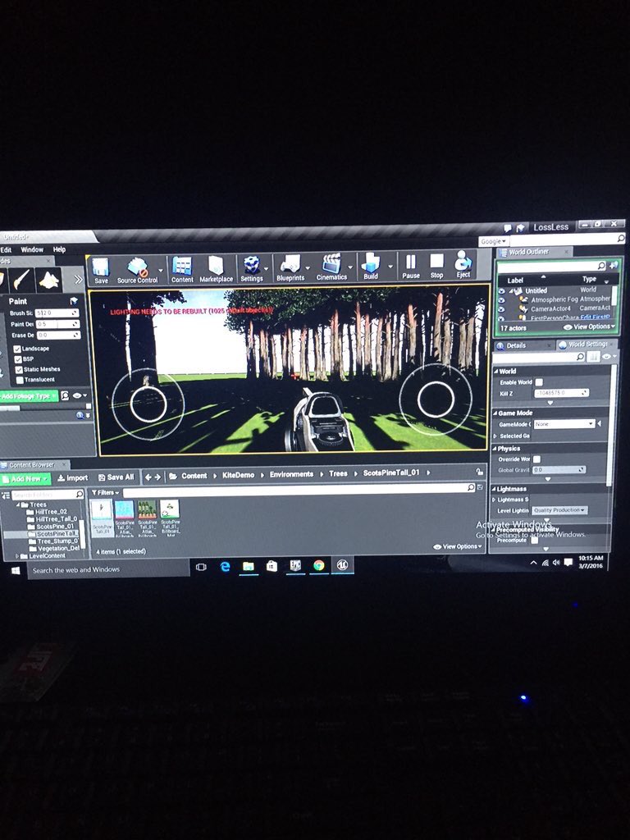Open Microsoft Edge from the taskbar
The height and width of the screenshot is (840, 630).
pos(225,566)
